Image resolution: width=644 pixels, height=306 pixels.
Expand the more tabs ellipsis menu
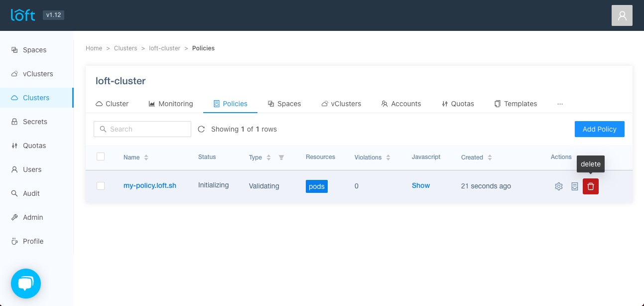coord(560,104)
